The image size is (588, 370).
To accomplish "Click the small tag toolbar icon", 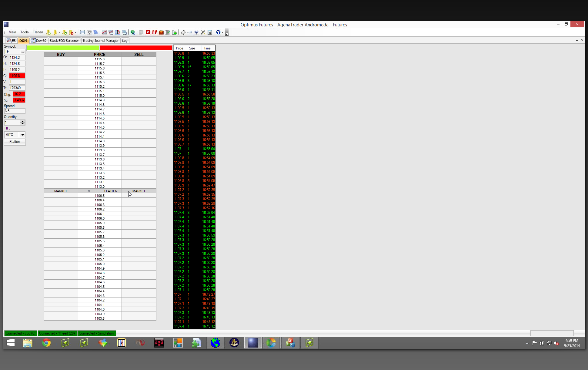I will 190,32.
